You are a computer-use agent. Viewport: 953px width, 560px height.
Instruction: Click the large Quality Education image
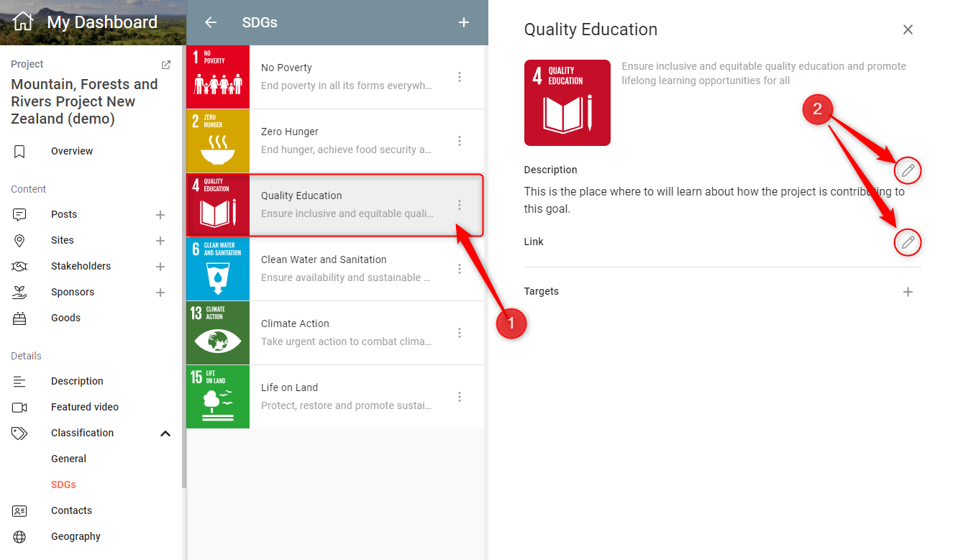pyautogui.click(x=567, y=103)
